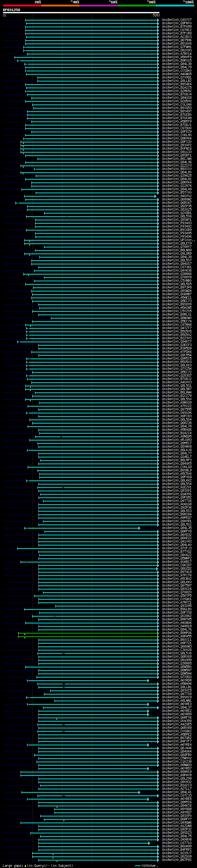
Task: Open hit UniRef100_B7FKM9
Action: (176, 26)
